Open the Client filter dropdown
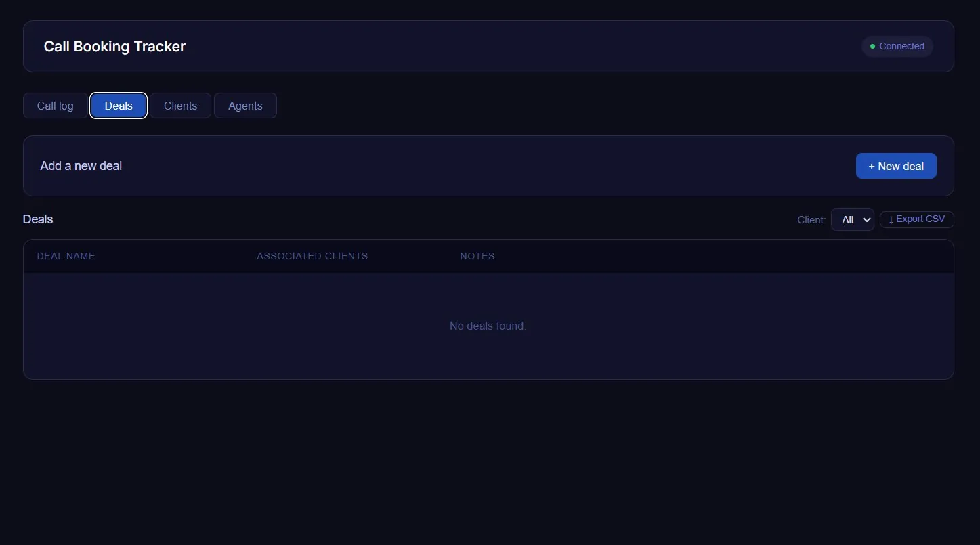Image resolution: width=980 pixels, height=545 pixels. (853, 219)
